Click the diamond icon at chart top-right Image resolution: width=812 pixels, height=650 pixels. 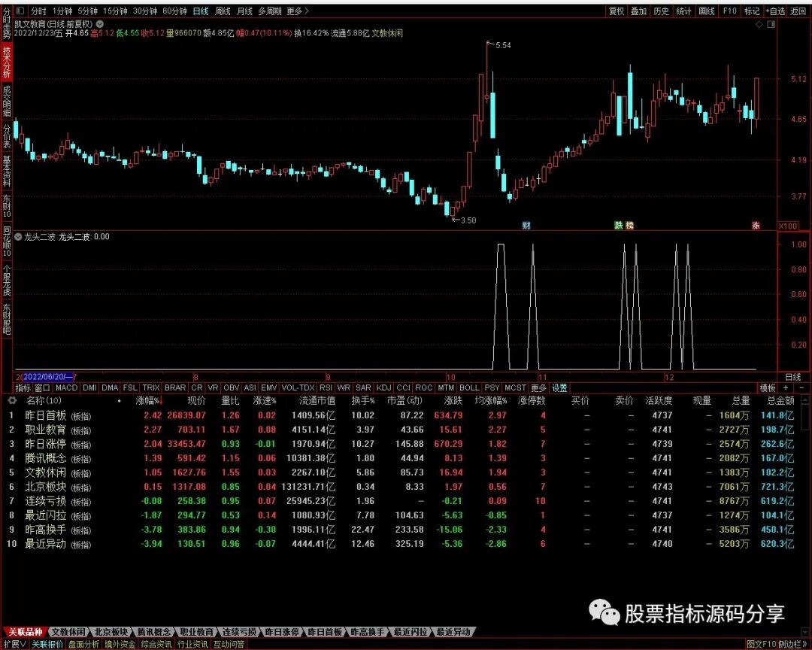pos(759,24)
